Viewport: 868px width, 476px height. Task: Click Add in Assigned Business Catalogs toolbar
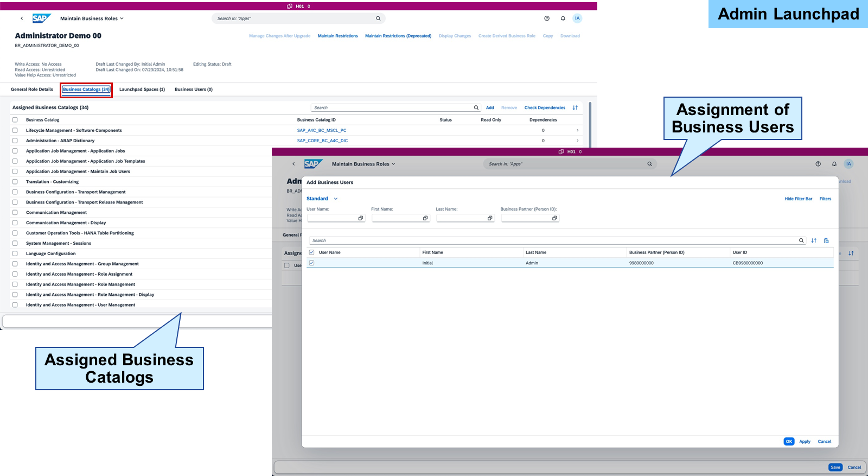[x=490, y=107]
